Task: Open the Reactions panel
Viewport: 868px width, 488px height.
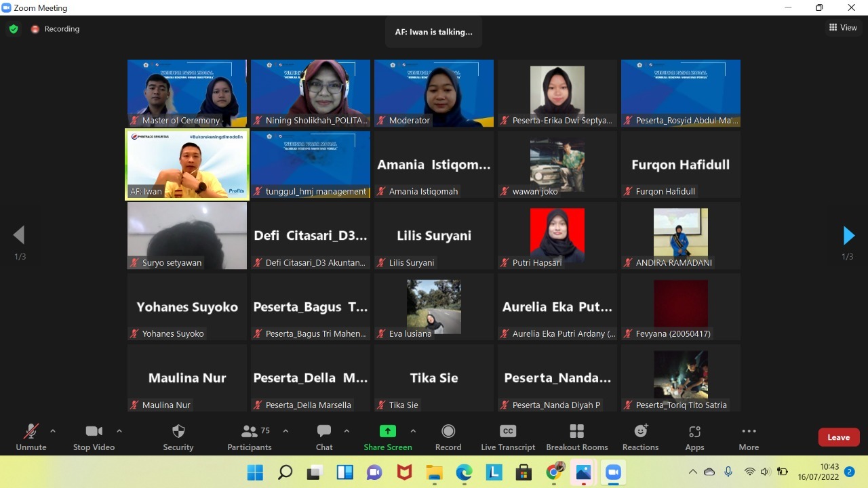Action: click(639, 437)
